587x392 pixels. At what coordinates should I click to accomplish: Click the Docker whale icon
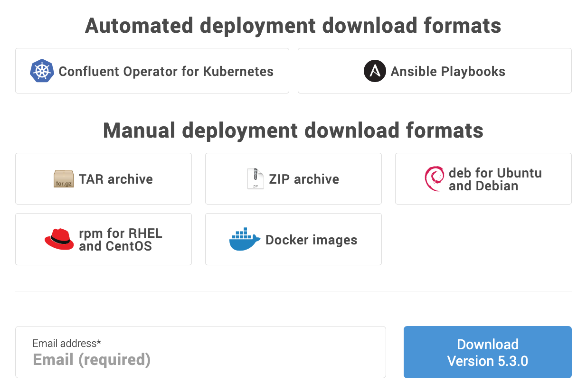[245, 239]
